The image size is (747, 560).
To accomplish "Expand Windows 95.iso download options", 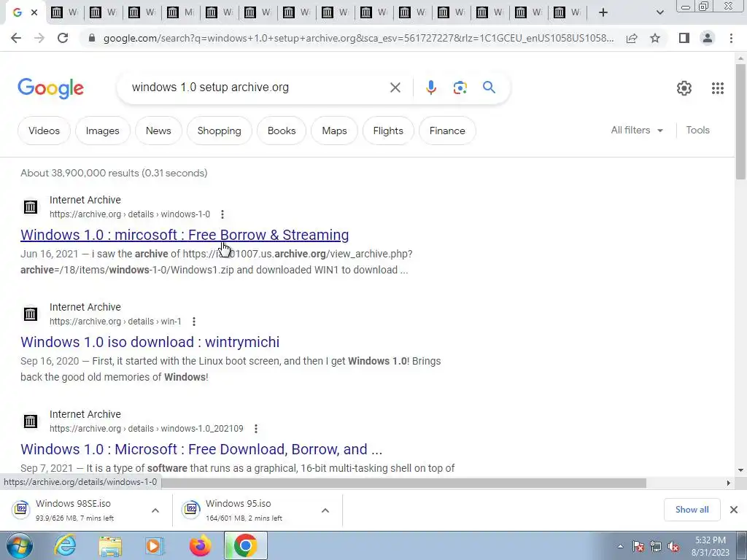I will (325, 510).
